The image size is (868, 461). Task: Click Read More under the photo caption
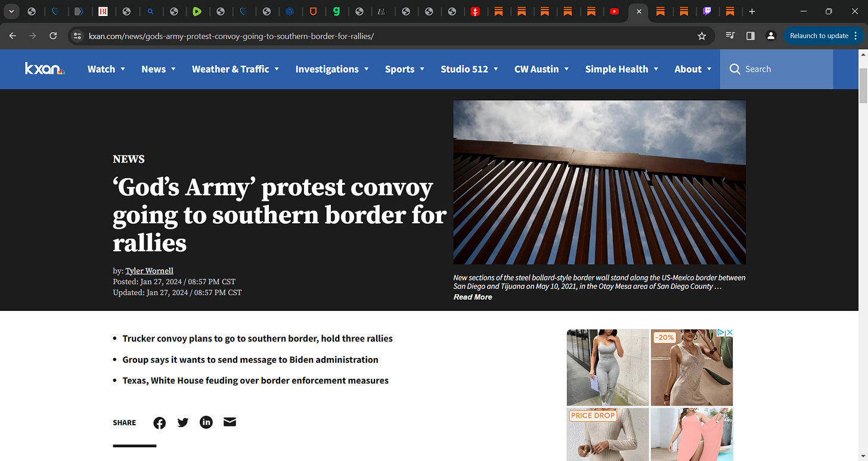click(473, 297)
